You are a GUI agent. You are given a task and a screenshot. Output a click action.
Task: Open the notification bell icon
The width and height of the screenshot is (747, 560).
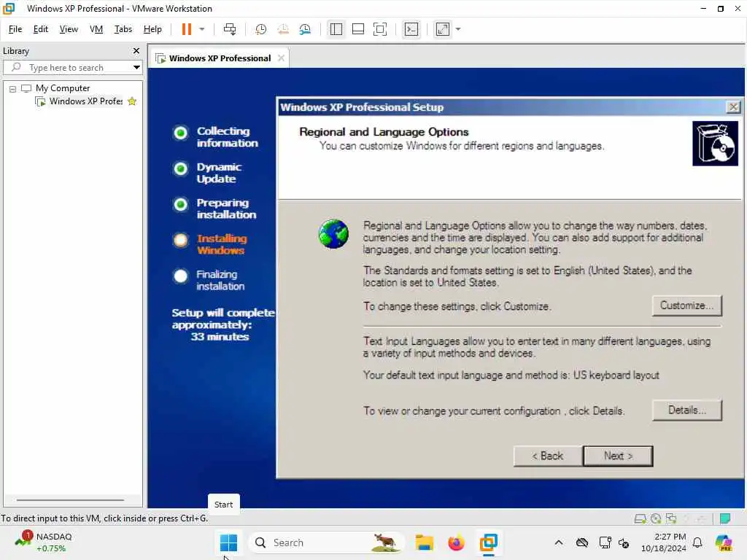coord(697,542)
